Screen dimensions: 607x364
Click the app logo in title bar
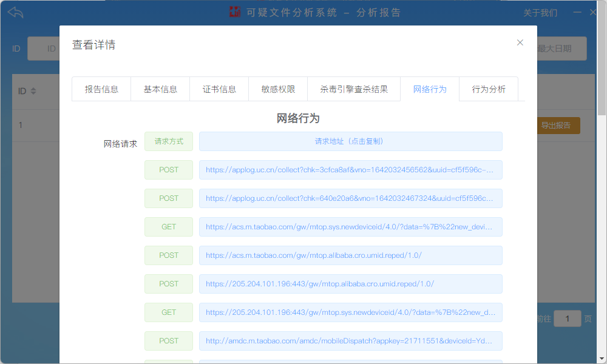click(235, 12)
